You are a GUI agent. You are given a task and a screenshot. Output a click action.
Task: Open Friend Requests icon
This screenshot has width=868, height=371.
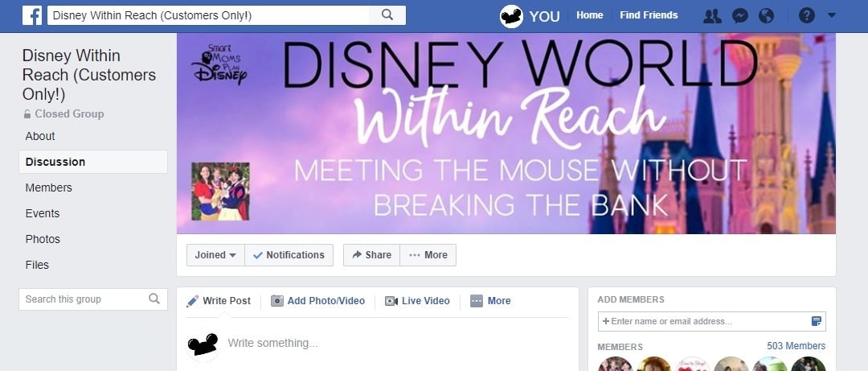click(712, 16)
